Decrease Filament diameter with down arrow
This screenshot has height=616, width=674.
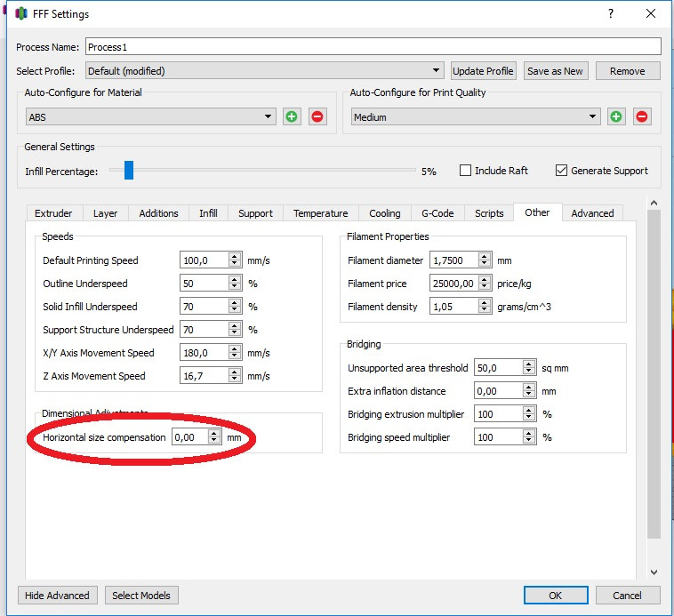click(x=484, y=264)
